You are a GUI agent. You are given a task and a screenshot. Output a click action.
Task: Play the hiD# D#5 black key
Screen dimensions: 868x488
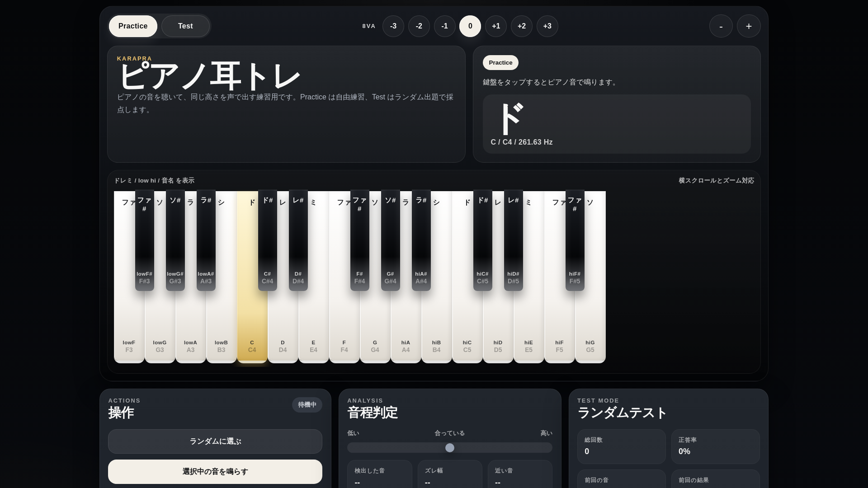click(x=514, y=240)
